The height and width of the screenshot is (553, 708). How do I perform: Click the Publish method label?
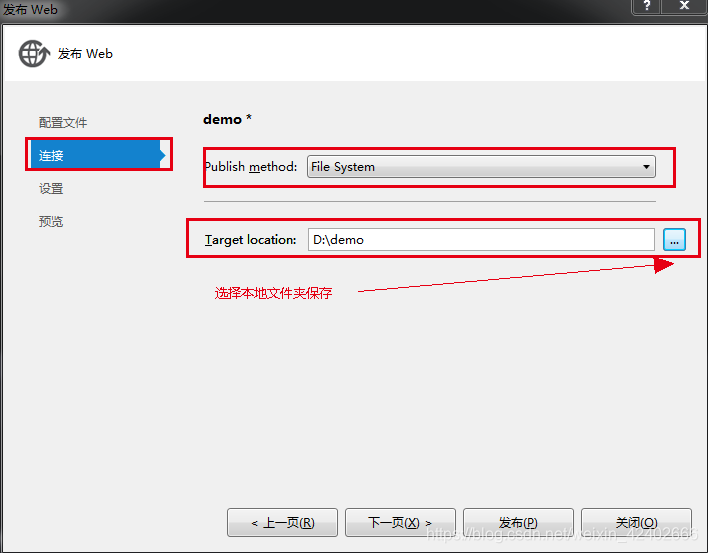click(251, 167)
